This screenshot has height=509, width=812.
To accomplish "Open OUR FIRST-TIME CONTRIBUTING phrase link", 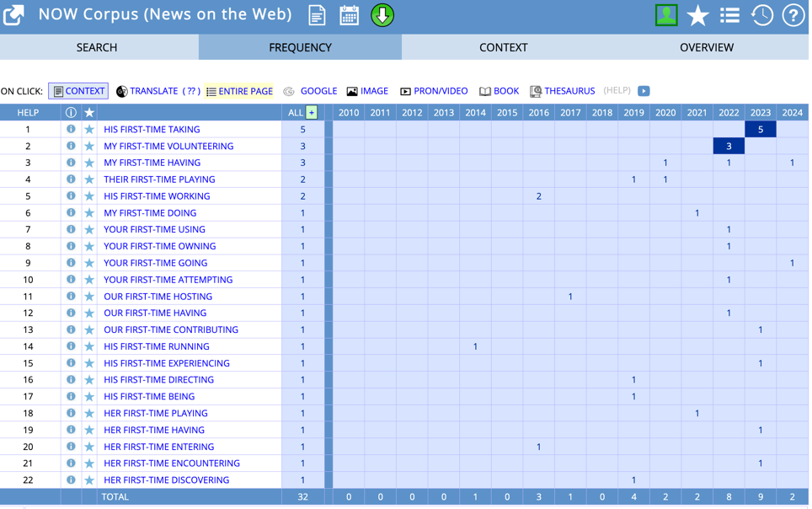I will (x=171, y=330).
